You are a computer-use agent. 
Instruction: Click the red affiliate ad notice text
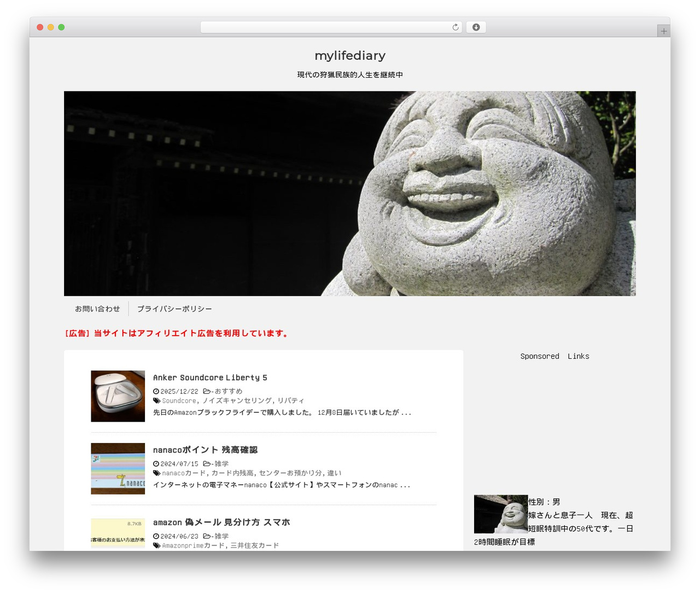point(177,333)
